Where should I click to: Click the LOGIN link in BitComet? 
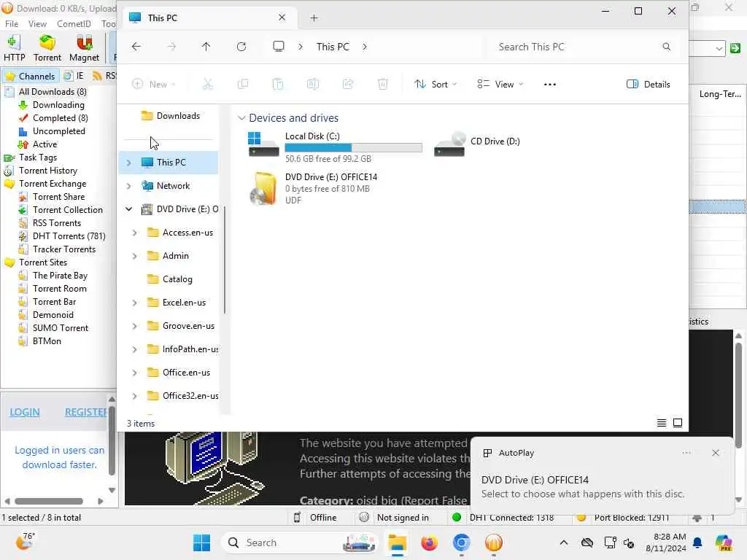pos(25,413)
